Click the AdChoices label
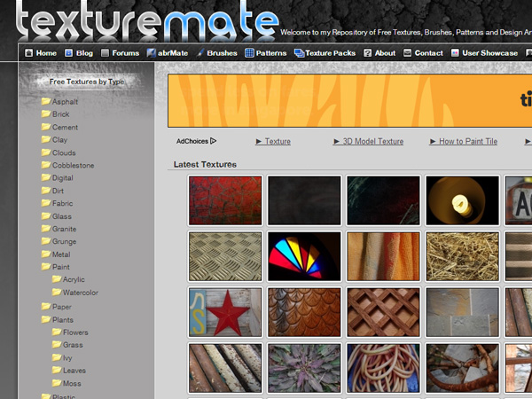The image size is (532, 399). [192, 141]
